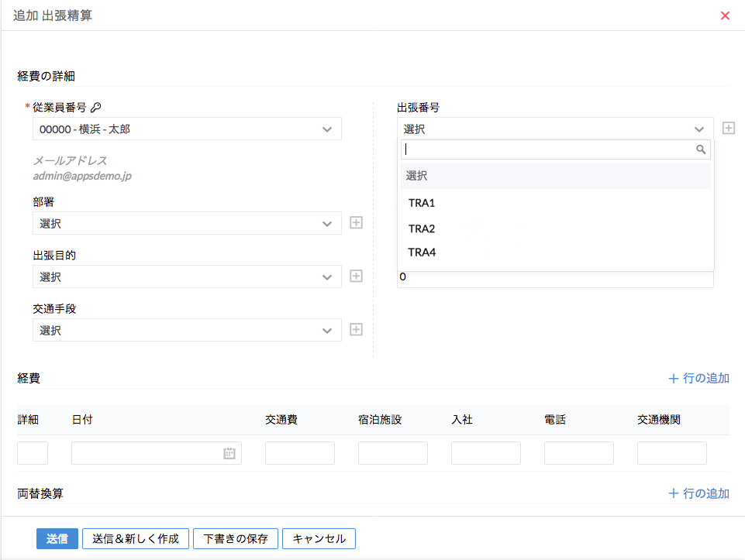This screenshot has height=560, width=745.
Task: Close the 追加 出張精算 dialog
Action: coord(725,15)
